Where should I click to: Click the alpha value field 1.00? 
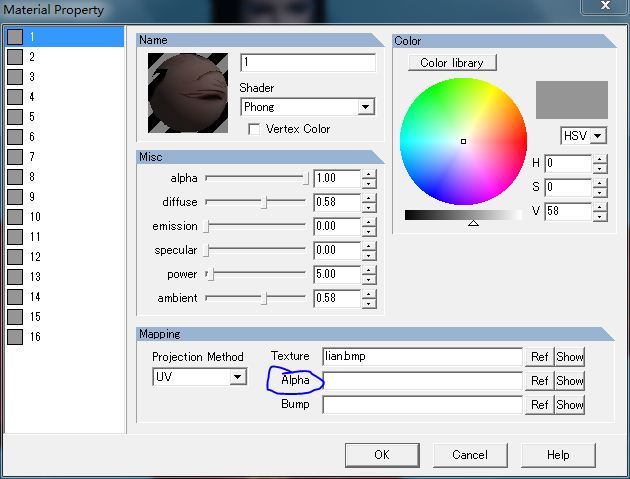click(337, 178)
